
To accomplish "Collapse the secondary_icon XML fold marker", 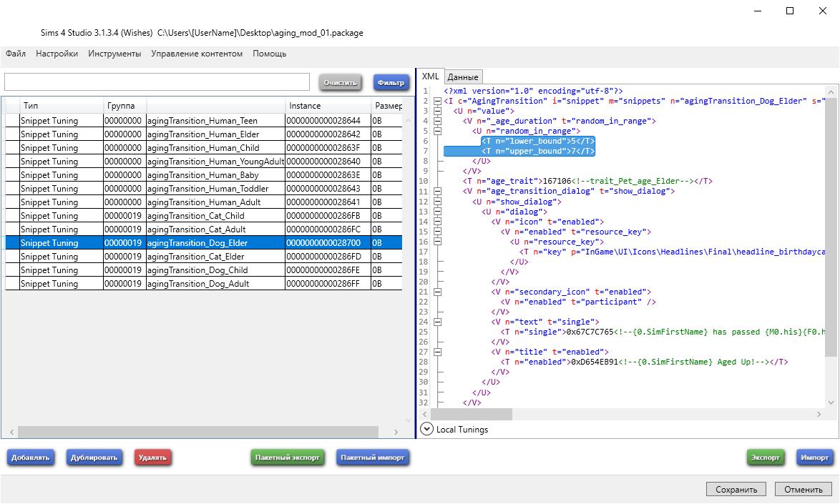I will click(438, 291).
